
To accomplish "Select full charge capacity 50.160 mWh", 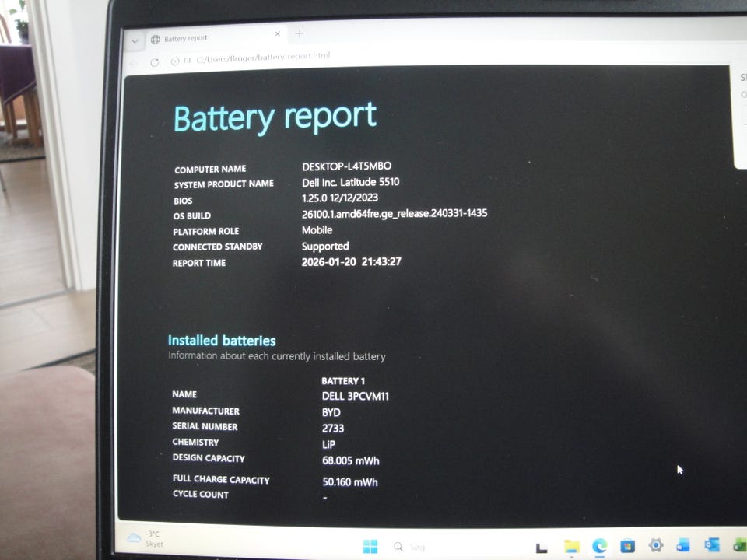I will [x=350, y=482].
